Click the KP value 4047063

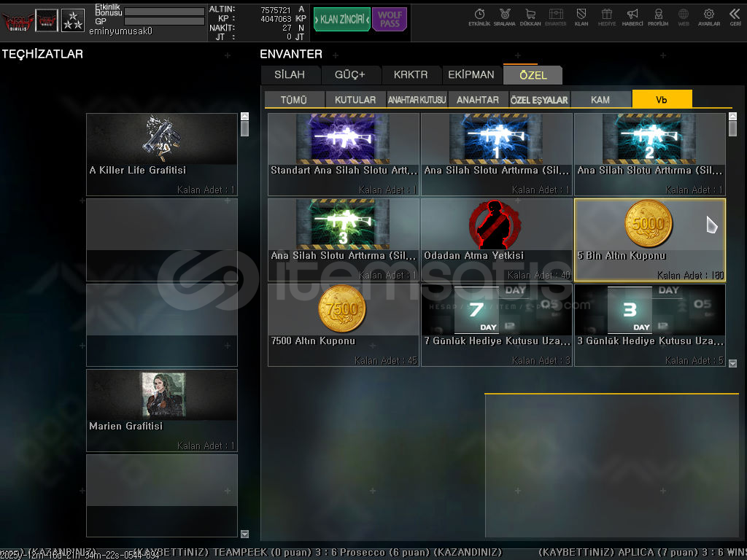click(275, 19)
